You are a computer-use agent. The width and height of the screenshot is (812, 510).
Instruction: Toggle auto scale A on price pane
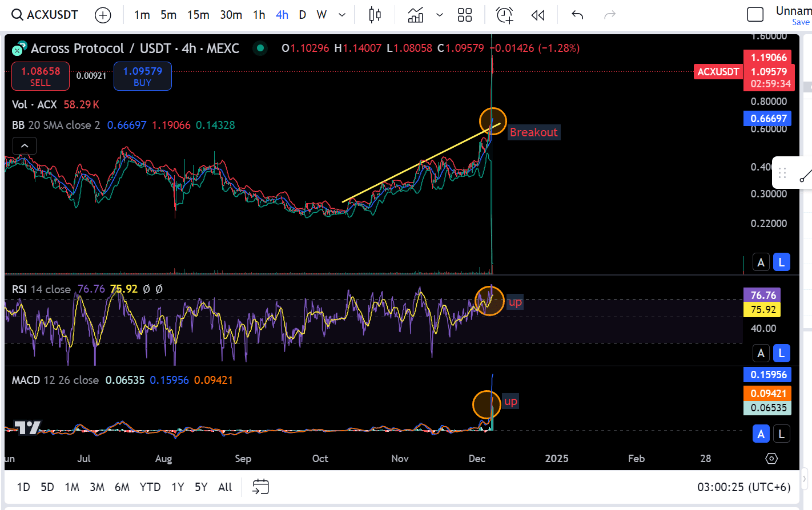(x=761, y=262)
